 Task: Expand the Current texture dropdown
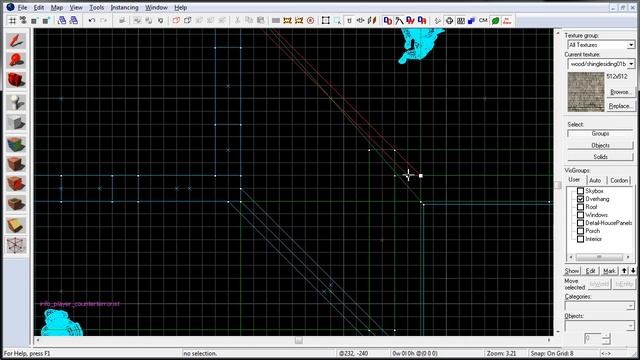click(x=631, y=64)
